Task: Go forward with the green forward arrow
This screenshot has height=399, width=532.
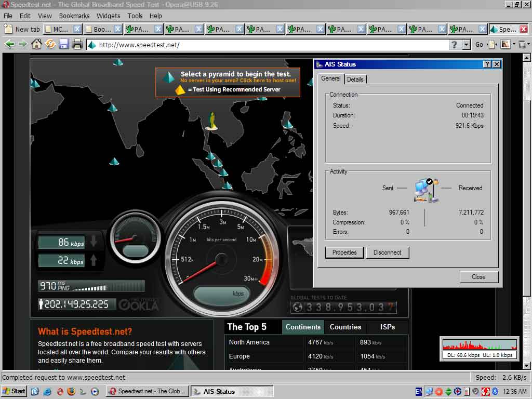Action: click(x=22, y=44)
